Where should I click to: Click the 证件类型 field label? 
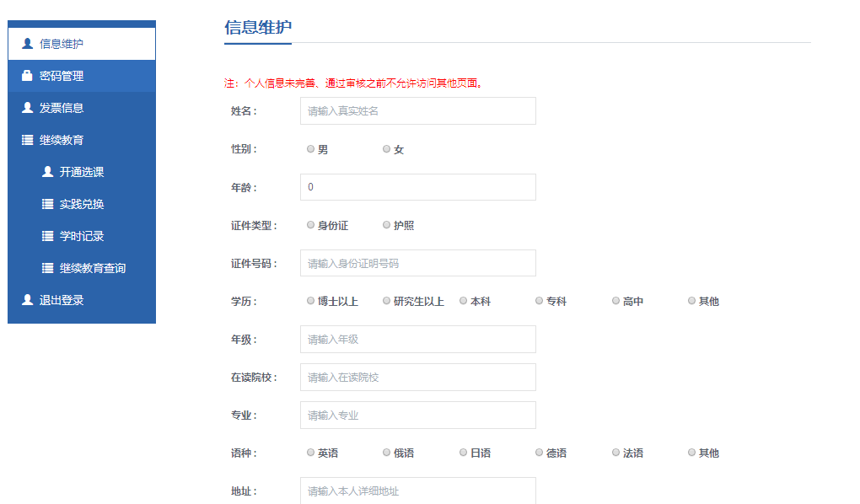(254, 225)
